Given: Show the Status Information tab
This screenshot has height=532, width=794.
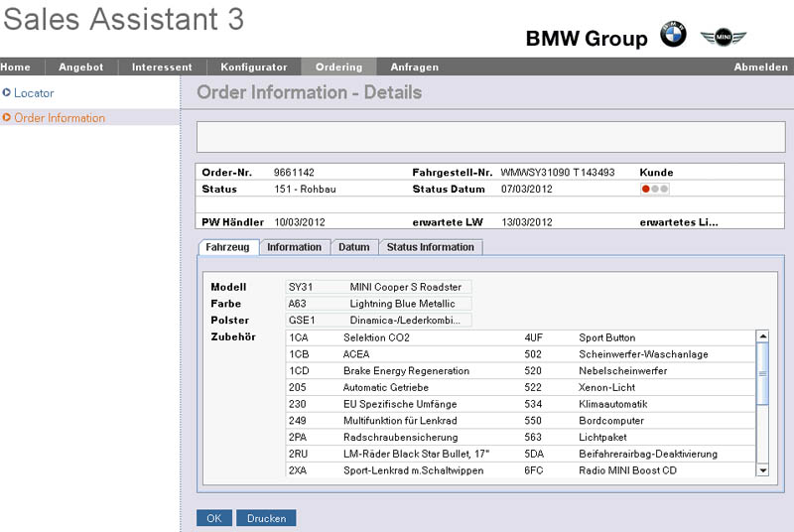Looking at the screenshot, I should [x=431, y=247].
